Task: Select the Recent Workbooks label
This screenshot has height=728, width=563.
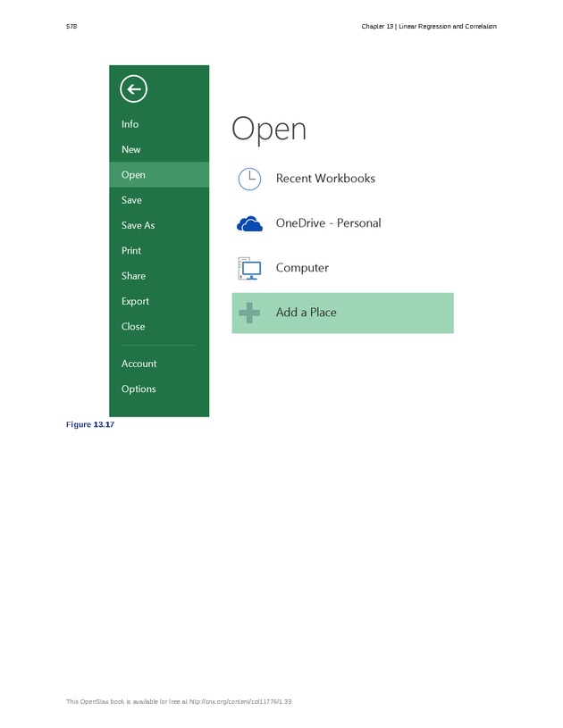Action: click(325, 179)
